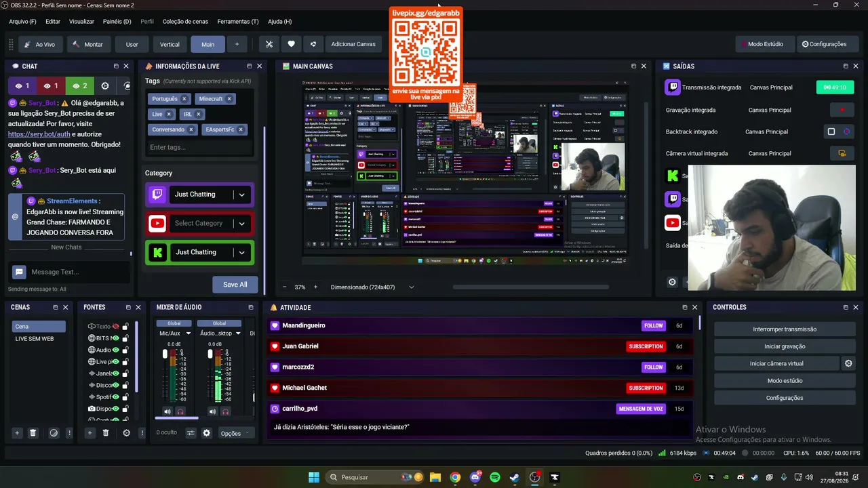The height and width of the screenshot is (488, 868).
Task: Open the sery.bot/auth link in chat
Action: [x=39, y=134]
